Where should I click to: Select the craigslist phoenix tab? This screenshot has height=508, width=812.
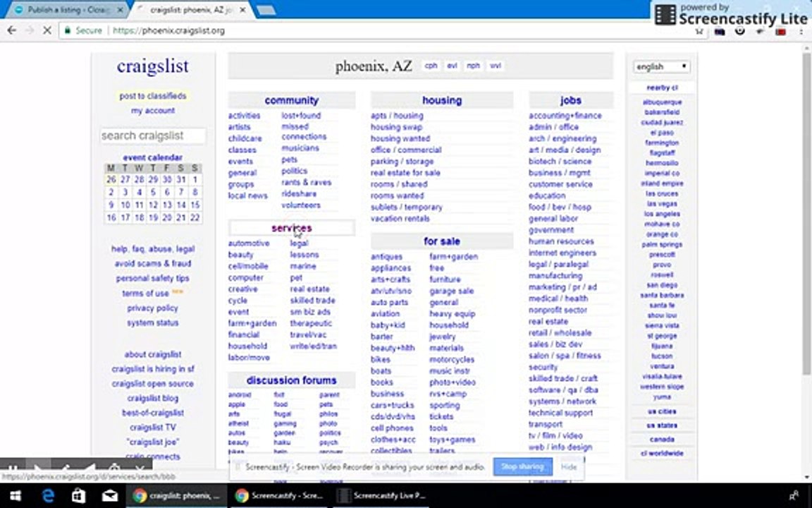(x=190, y=10)
